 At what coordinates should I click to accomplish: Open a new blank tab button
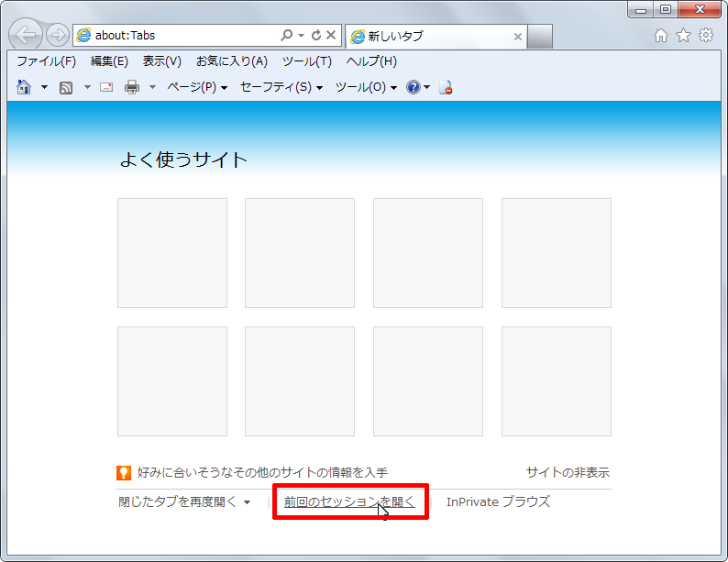point(540,36)
